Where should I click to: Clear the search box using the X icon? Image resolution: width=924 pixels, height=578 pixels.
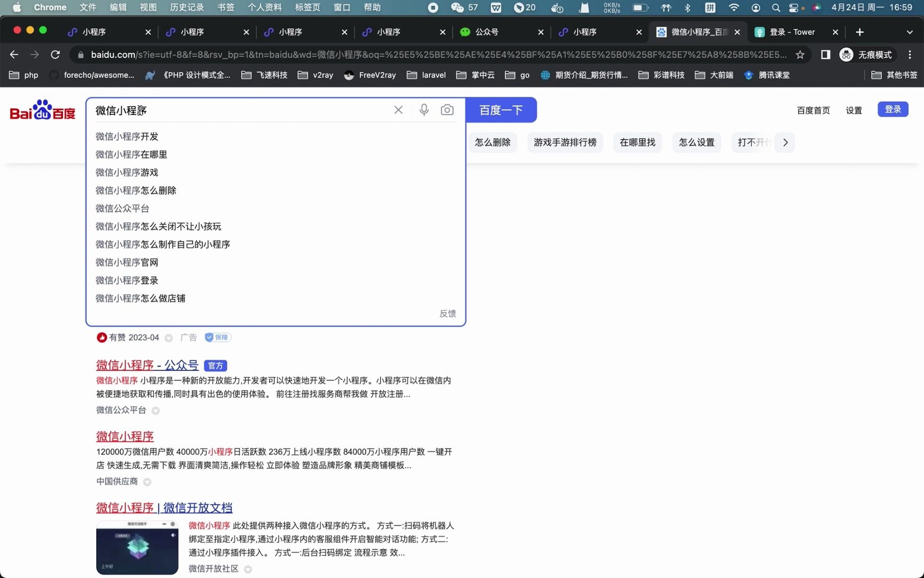click(398, 110)
